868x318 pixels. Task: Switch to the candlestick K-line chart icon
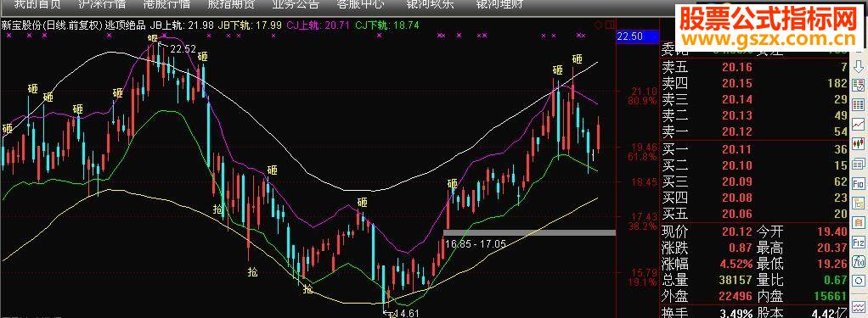tap(859, 143)
